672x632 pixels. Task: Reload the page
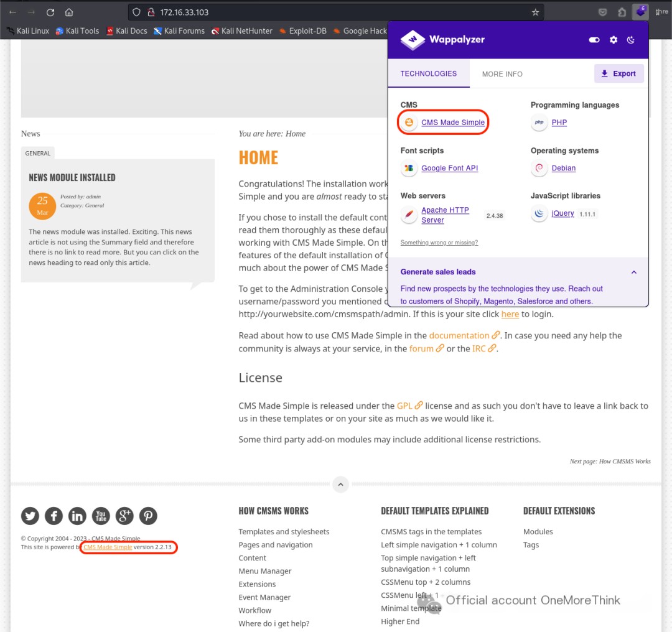point(50,12)
